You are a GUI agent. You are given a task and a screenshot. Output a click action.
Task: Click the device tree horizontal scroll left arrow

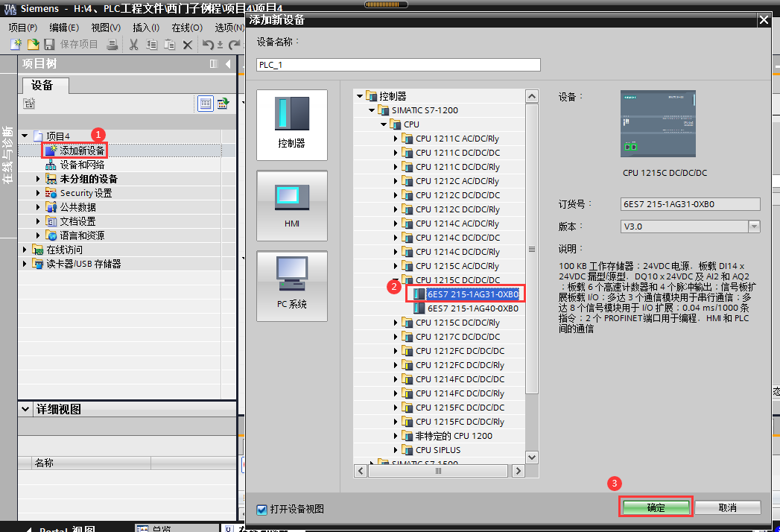361,471
